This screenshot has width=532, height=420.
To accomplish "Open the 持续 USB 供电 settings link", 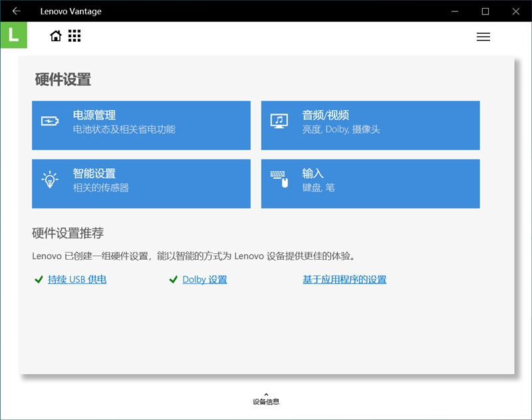I will (76, 279).
